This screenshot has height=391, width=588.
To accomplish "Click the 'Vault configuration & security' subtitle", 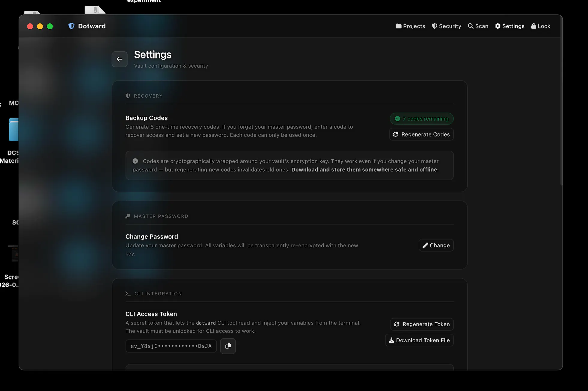I will [x=171, y=66].
